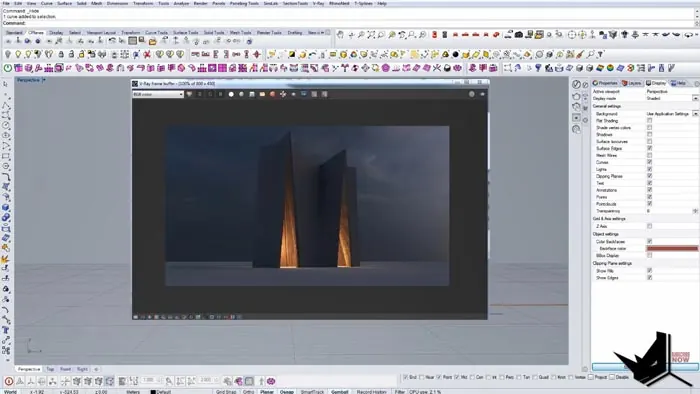Click the yellow padlock lock icon in the toolbar
The height and width of the screenshot is (394, 700).
[81, 54]
